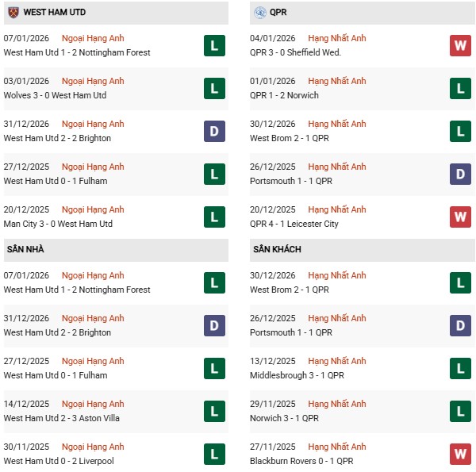The image size is (476, 472).
Task: Click the QPR club crest icon
Action: coord(260,13)
